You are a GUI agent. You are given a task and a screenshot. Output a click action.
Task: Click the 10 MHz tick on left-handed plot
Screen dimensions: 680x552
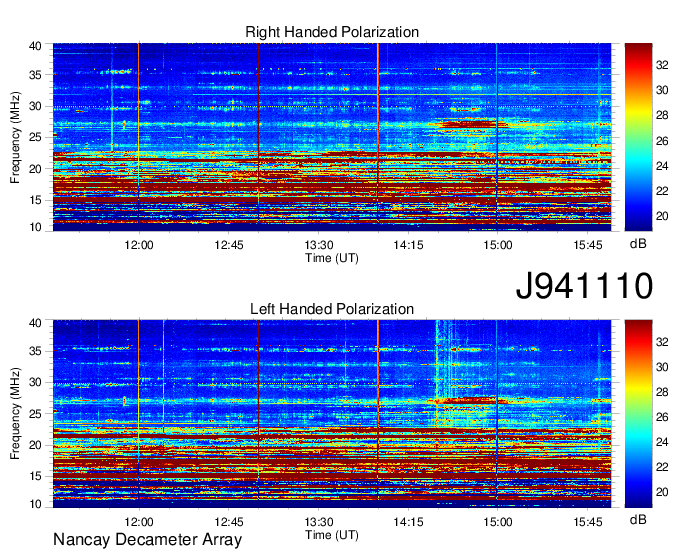point(35,504)
